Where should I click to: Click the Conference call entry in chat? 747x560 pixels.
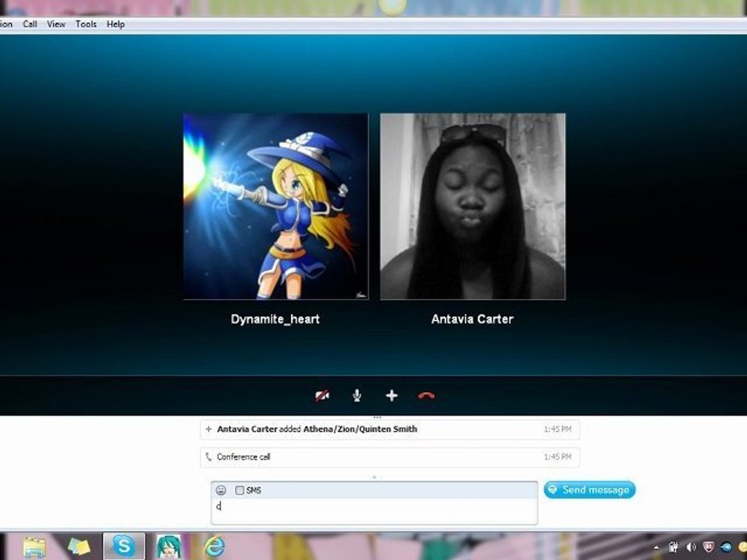coord(390,457)
